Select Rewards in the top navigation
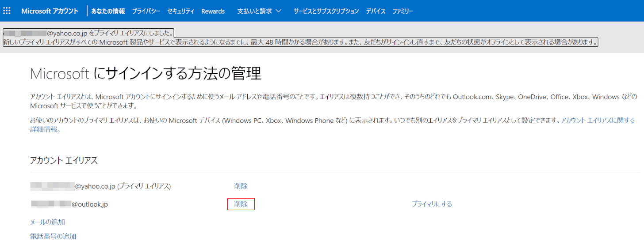 pyautogui.click(x=213, y=11)
